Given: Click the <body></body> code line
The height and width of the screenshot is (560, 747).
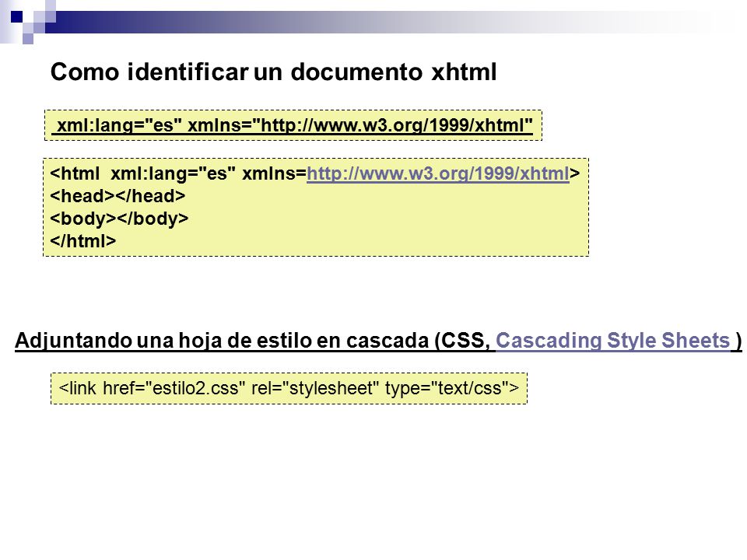Looking at the screenshot, I should pos(119,219).
